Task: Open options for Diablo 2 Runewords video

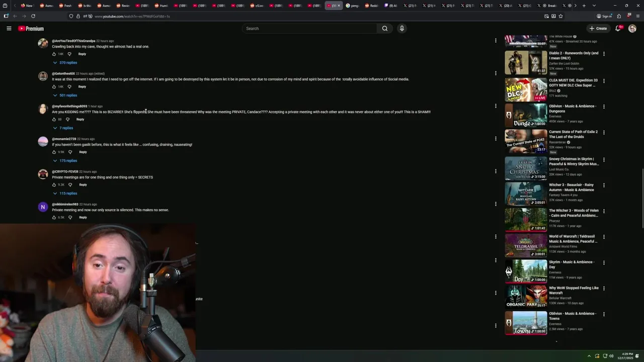Action: pos(604,54)
